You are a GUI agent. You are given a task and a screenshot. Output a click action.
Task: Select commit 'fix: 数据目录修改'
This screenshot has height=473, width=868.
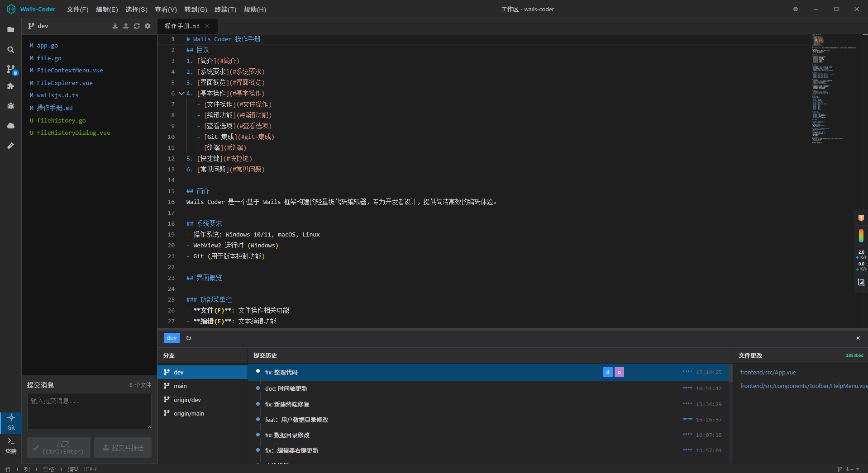pyautogui.click(x=489, y=435)
